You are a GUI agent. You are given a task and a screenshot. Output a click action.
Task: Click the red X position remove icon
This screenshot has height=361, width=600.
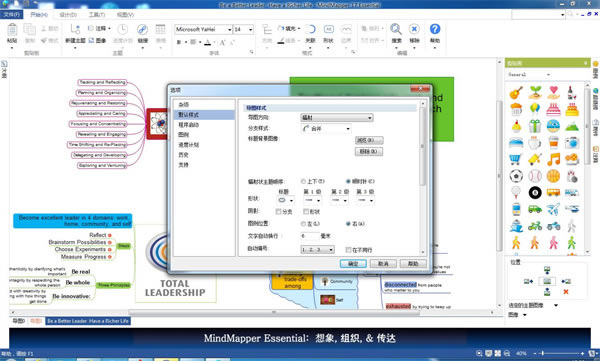(x=566, y=292)
